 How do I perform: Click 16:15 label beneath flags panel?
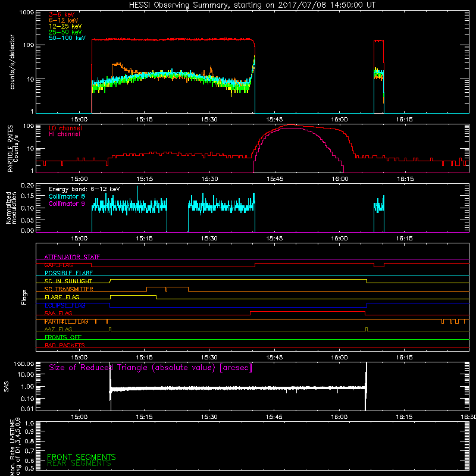[405, 358]
